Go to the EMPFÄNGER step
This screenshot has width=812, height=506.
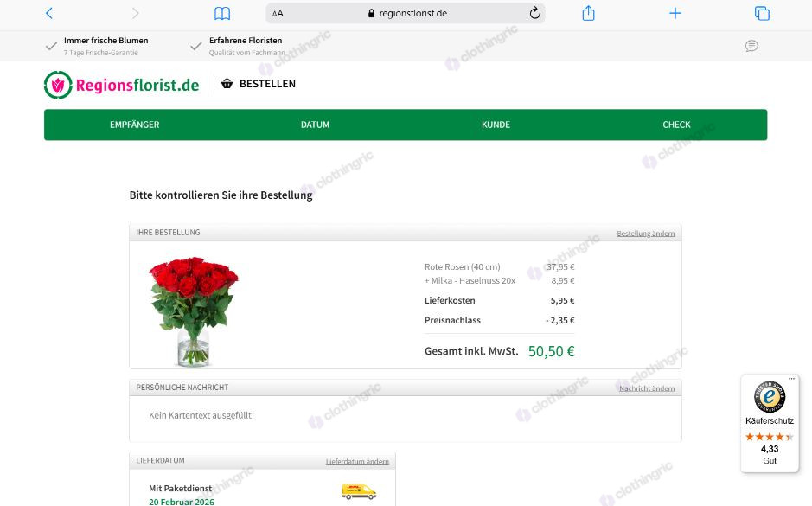tap(135, 125)
